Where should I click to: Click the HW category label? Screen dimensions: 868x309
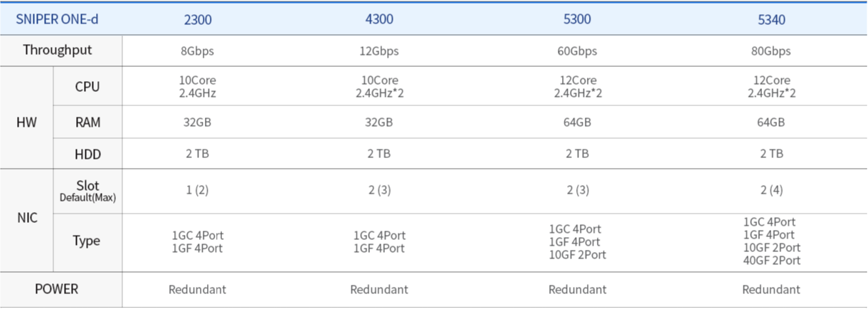(26, 122)
